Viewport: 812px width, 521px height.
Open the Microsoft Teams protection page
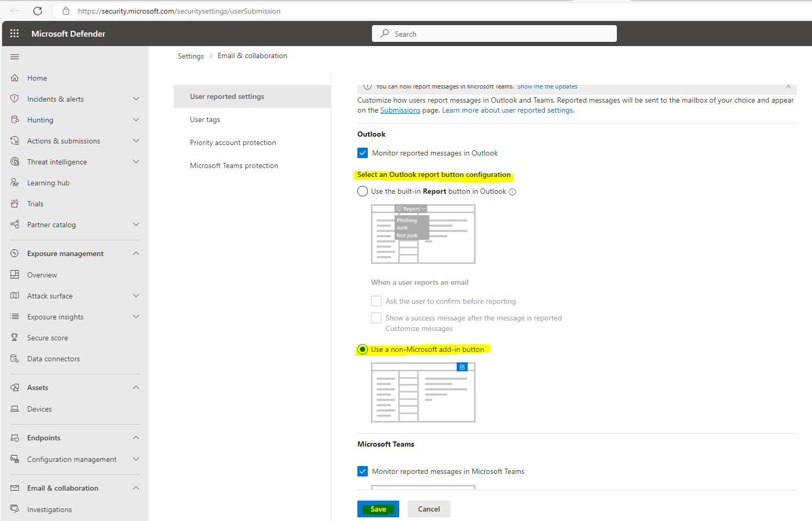234,165
